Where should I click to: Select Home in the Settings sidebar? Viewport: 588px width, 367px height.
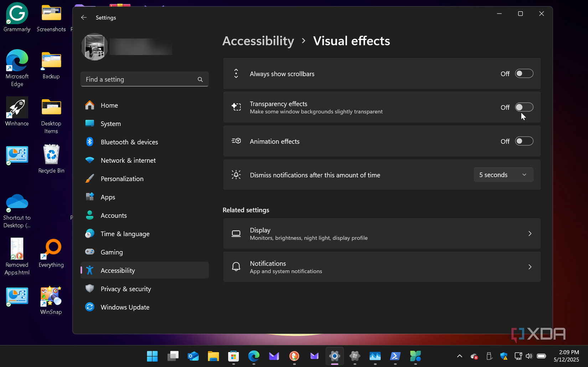(109, 105)
